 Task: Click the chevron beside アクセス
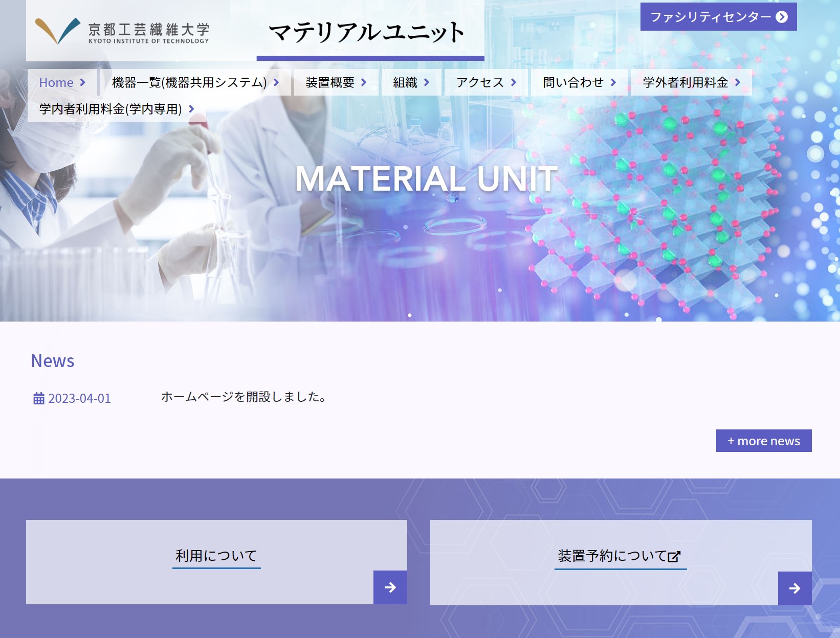(x=514, y=82)
